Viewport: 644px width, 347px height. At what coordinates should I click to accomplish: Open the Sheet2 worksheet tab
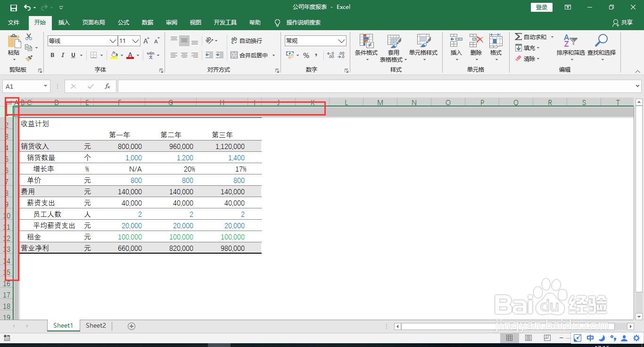(x=95, y=325)
